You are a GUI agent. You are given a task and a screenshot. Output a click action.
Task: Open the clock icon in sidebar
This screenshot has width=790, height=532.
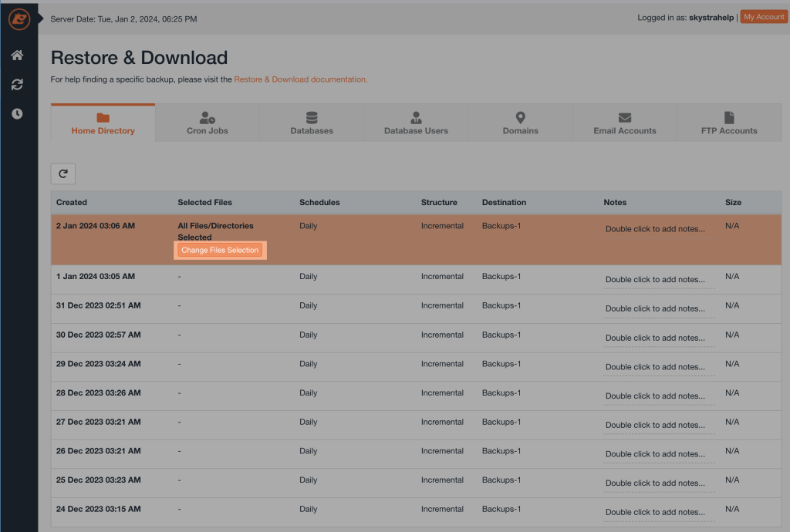click(x=17, y=114)
